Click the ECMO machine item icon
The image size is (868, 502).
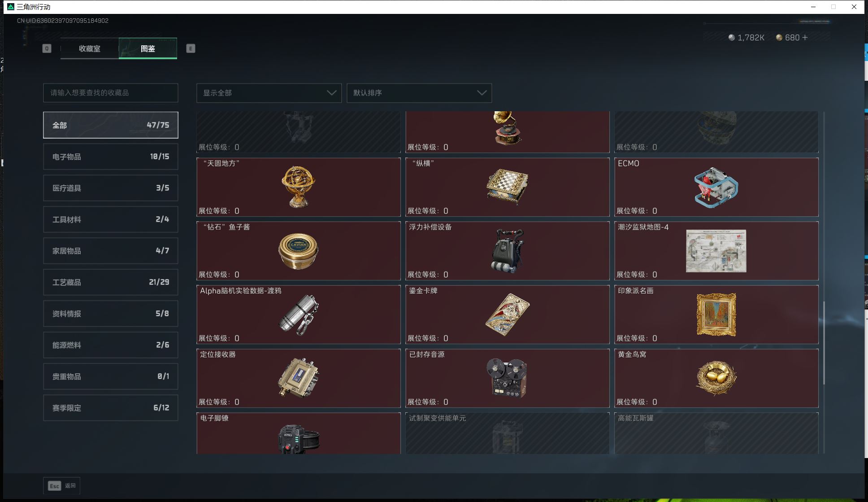716,188
